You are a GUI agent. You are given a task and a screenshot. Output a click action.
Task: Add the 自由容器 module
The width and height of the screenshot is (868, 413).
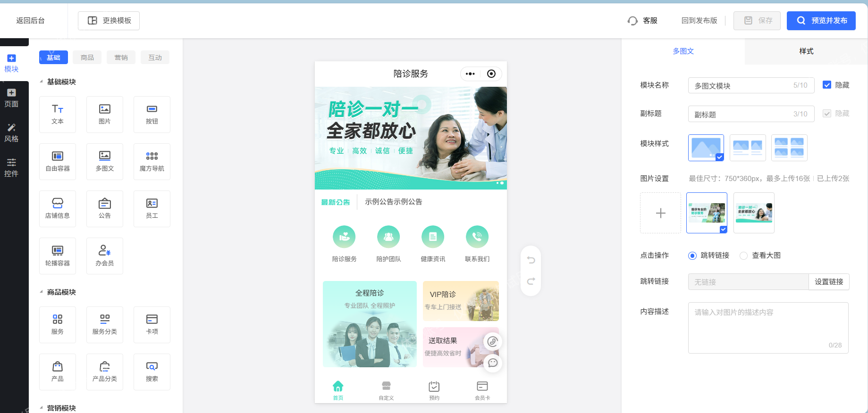click(x=58, y=162)
